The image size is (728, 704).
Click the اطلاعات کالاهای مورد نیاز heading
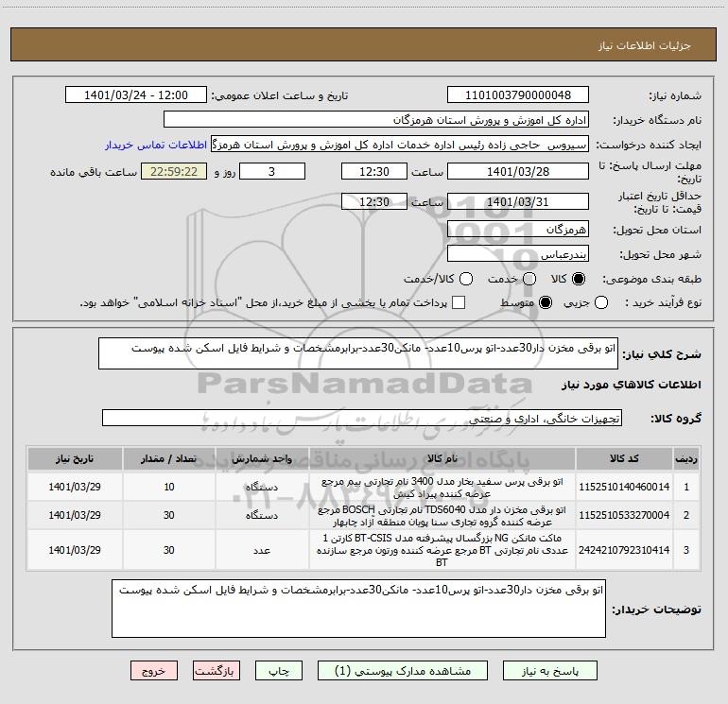(632, 385)
